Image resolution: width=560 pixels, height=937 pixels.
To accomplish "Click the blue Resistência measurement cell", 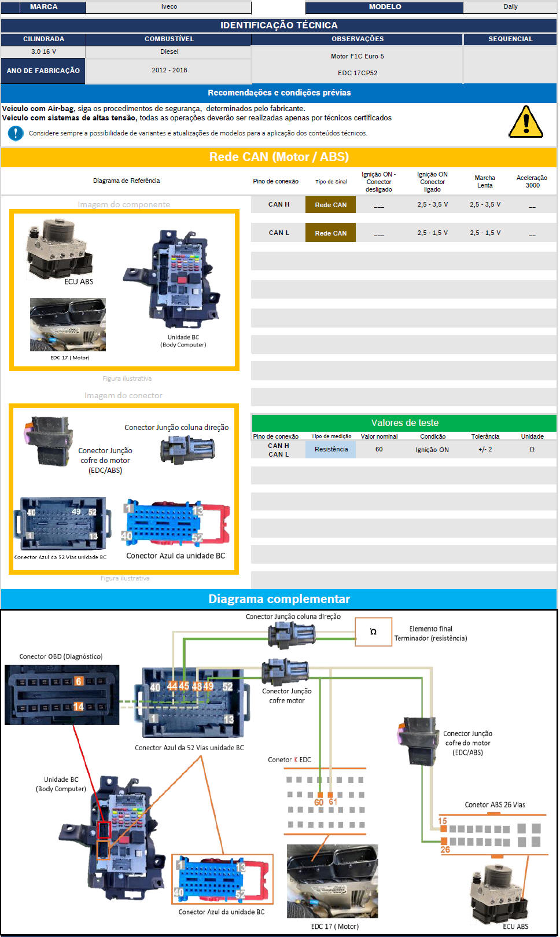I will click(331, 450).
